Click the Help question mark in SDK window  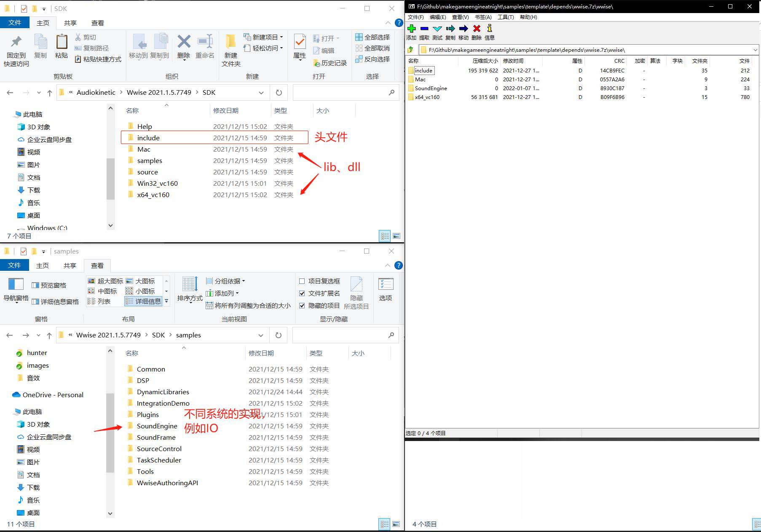coord(399,23)
